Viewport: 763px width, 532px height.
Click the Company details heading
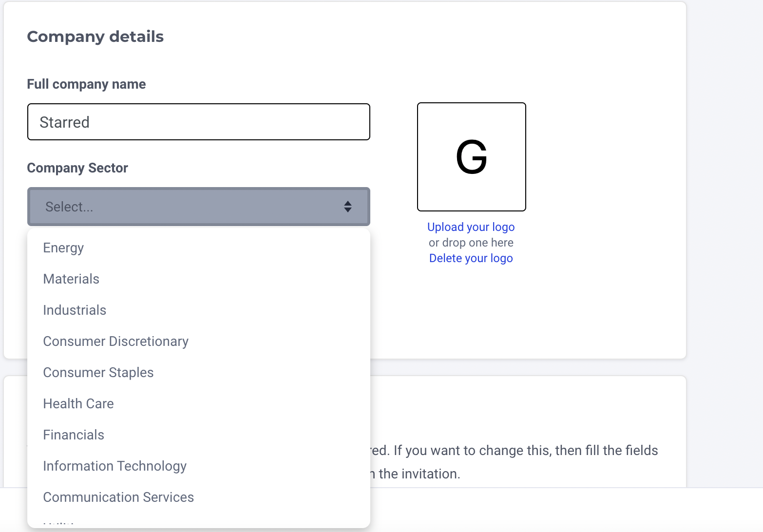coord(95,37)
